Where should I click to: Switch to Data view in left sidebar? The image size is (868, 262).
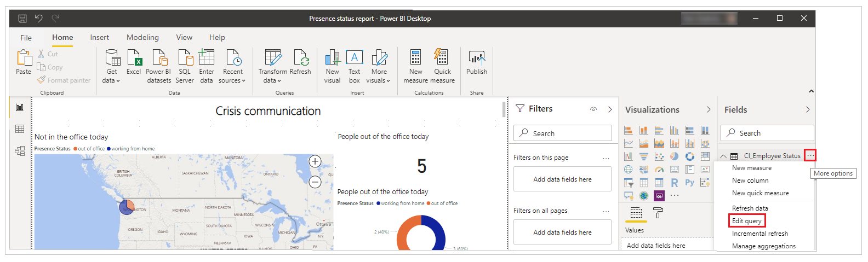[20, 129]
